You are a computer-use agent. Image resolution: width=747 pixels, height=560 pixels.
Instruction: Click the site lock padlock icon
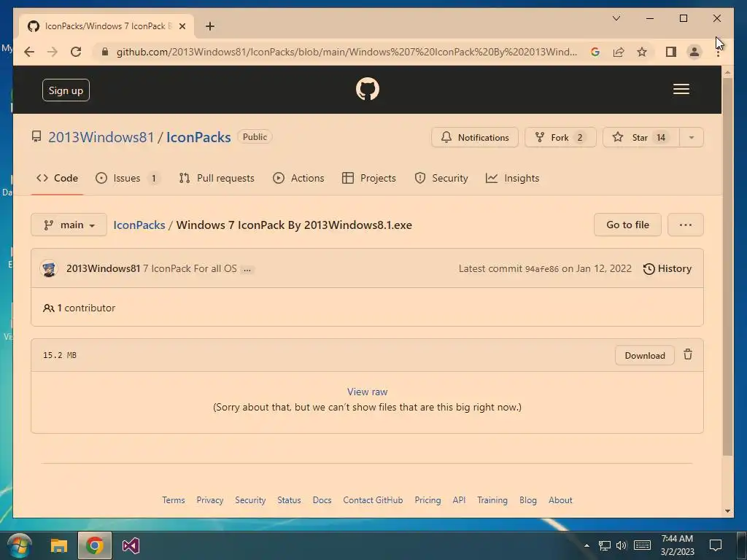point(105,52)
